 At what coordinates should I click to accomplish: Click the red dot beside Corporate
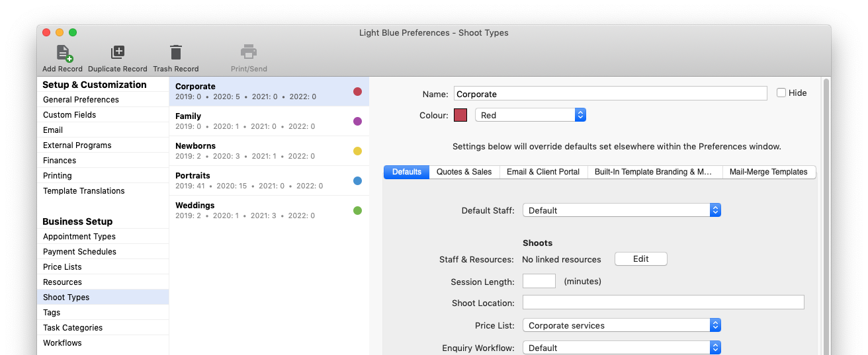pyautogui.click(x=357, y=92)
